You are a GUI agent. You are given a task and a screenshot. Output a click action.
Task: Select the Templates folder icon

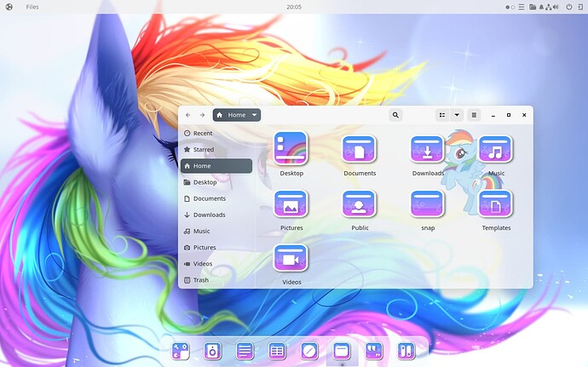[496, 204]
